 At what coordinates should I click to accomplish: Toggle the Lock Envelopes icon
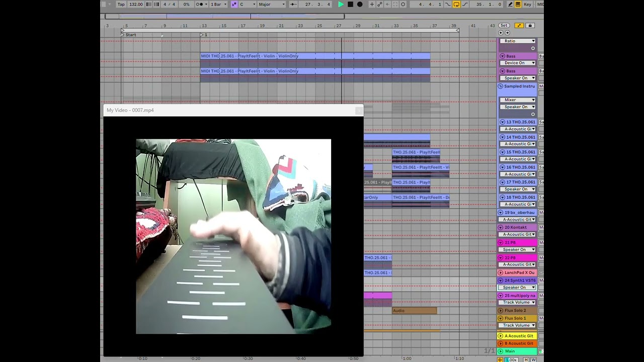pyautogui.click(x=530, y=25)
